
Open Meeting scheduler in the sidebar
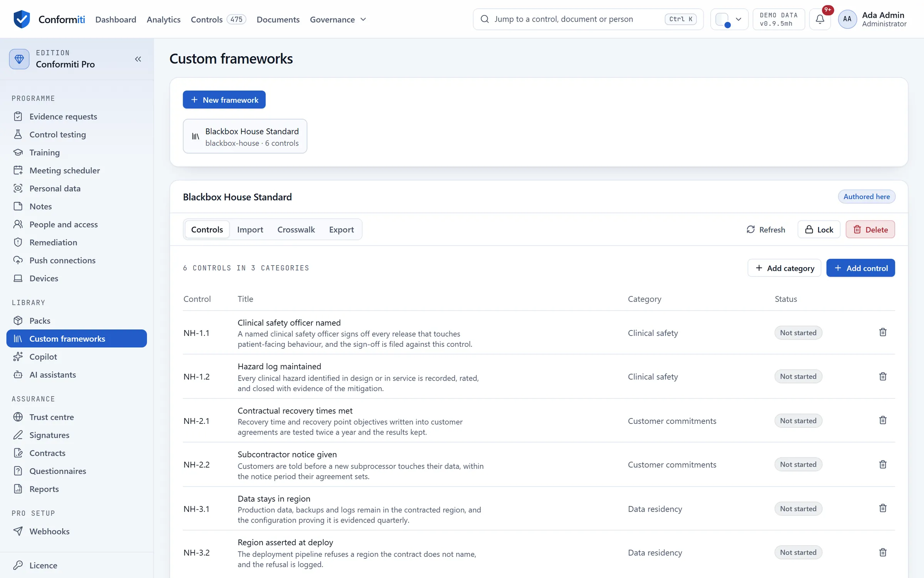tap(77, 170)
